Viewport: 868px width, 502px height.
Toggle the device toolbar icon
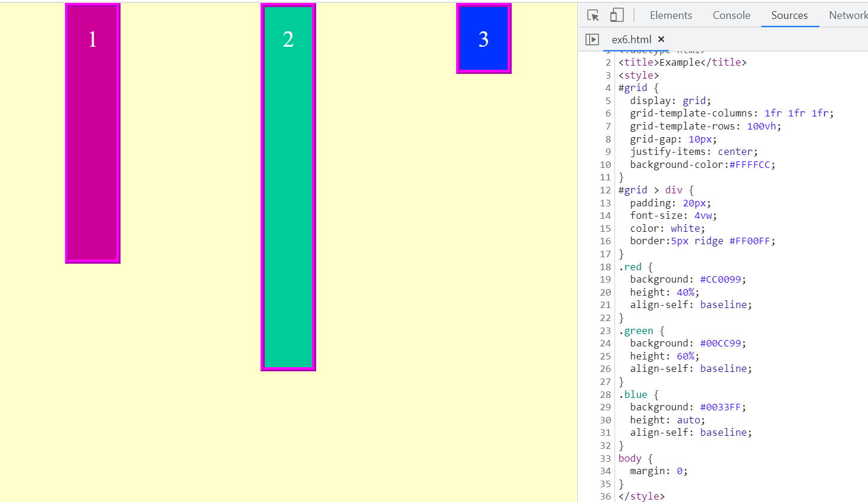tap(617, 15)
